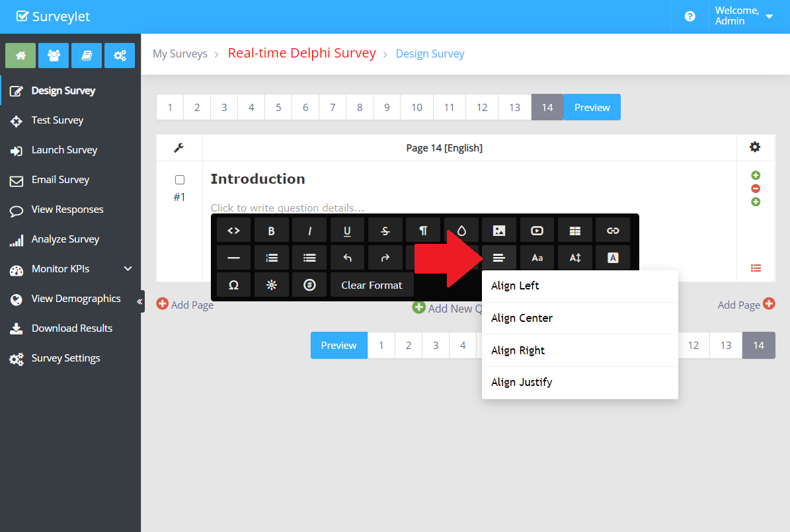Toggle italic text formatting
This screenshot has width=790, height=532.
pos(309,231)
